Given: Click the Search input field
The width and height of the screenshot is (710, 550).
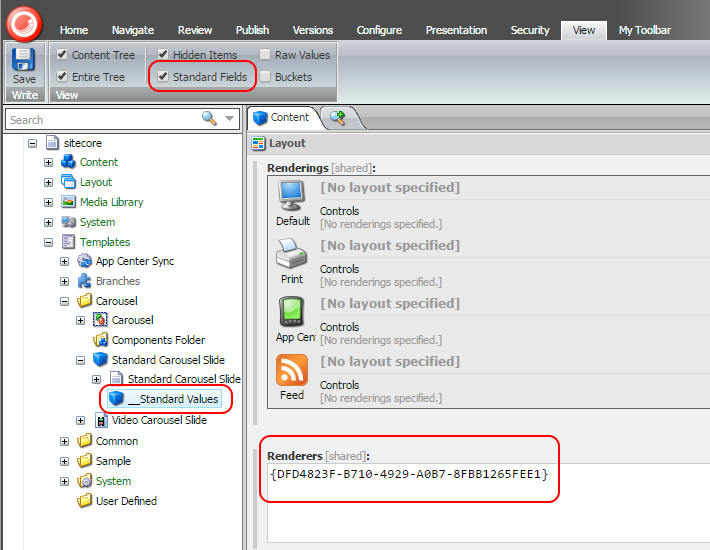Looking at the screenshot, I should [x=103, y=120].
